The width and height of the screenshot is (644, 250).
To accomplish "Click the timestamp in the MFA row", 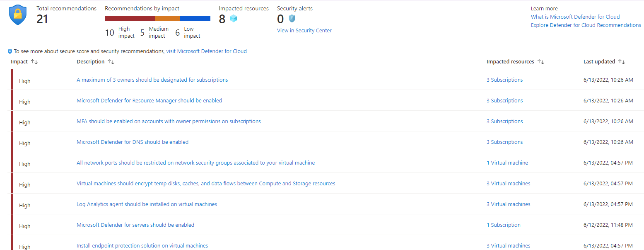I will 608,121.
